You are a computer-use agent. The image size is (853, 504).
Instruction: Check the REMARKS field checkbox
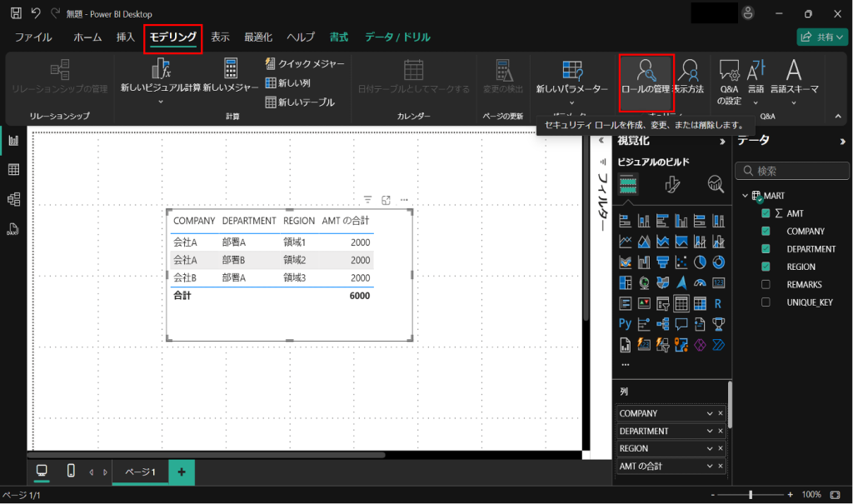766,285
